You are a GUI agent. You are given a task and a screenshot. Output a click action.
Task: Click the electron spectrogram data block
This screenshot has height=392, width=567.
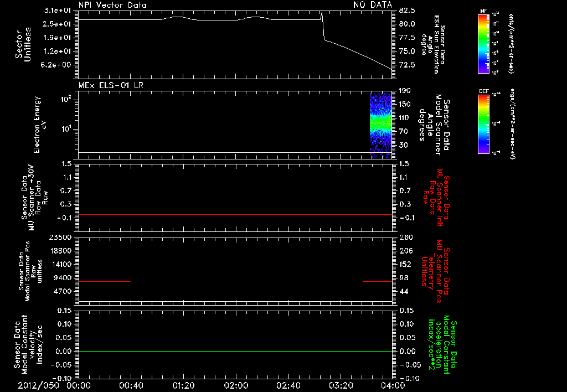tap(381, 126)
